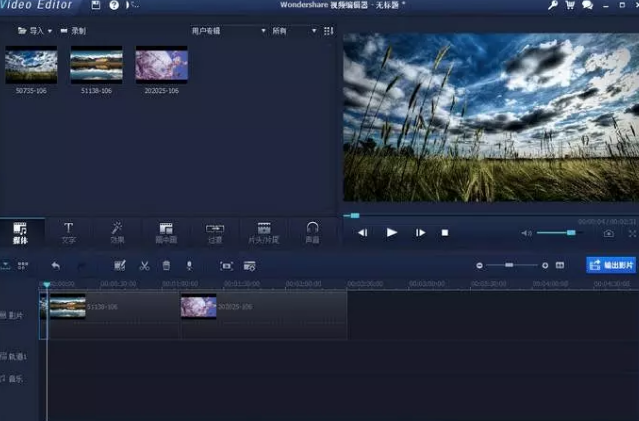This screenshot has height=421, width=639.
Task: Click the timeline playhead marker
Action: click(47, 284)
